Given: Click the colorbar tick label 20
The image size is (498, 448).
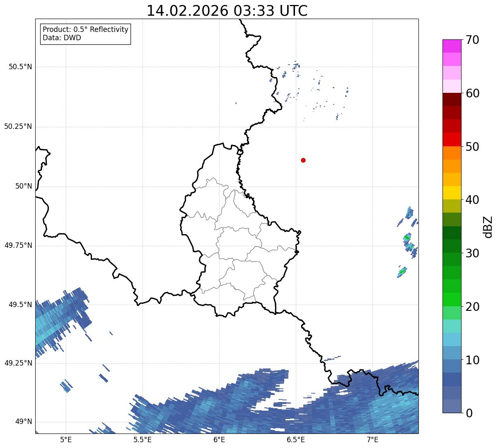Looking at the screenshot, I should coord(472,307).
